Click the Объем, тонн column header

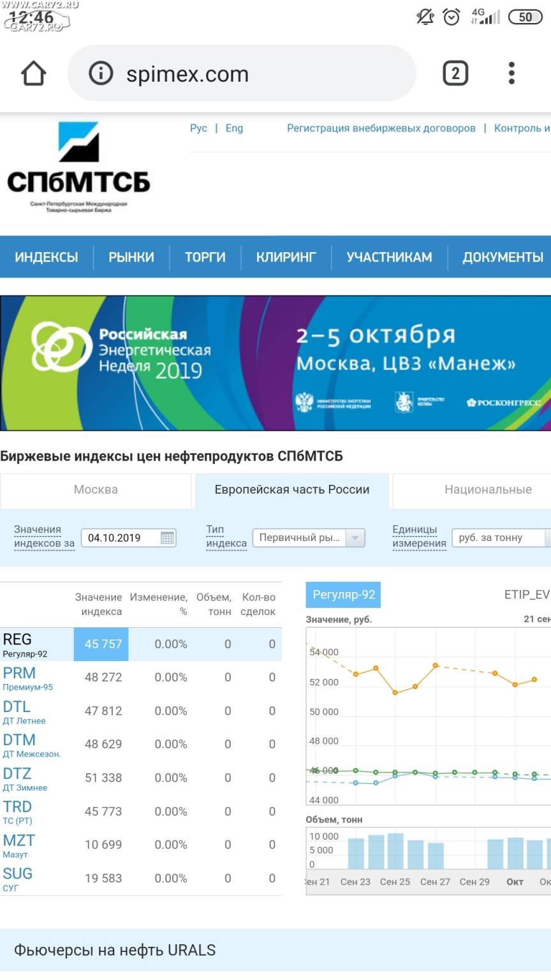coord(214,604)
